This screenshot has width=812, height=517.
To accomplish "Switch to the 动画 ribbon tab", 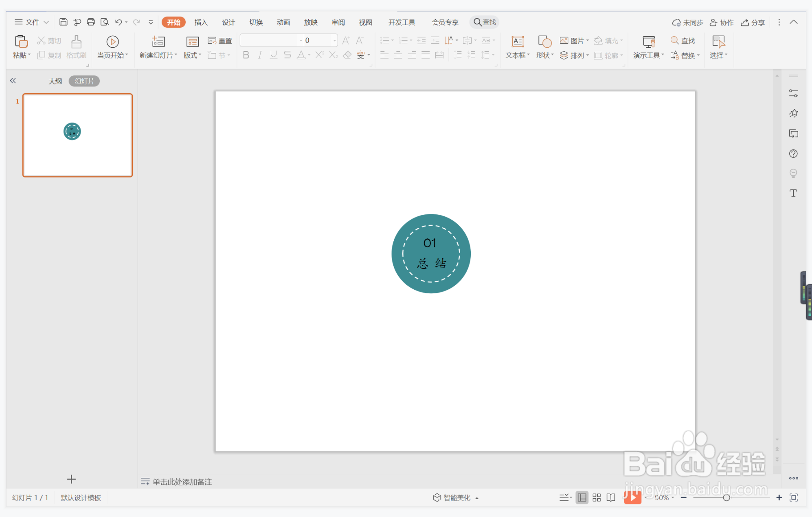I will pos(283,22).
